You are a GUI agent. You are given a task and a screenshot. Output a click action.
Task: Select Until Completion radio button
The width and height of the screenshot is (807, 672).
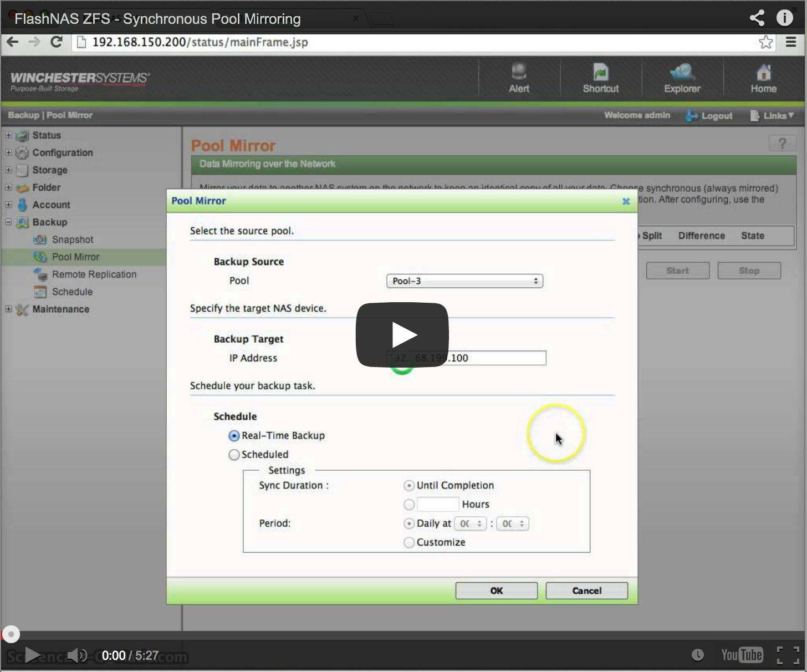tap(409, 486)
